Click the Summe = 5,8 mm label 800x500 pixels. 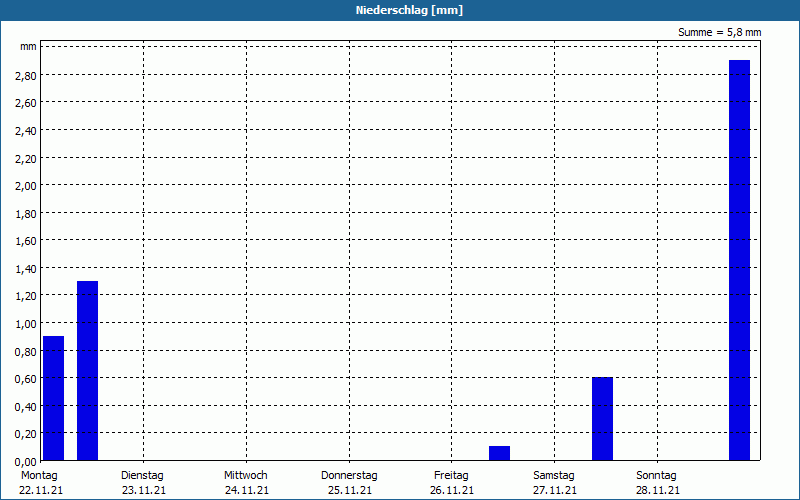pyautogui.click(x=719, y=32)
